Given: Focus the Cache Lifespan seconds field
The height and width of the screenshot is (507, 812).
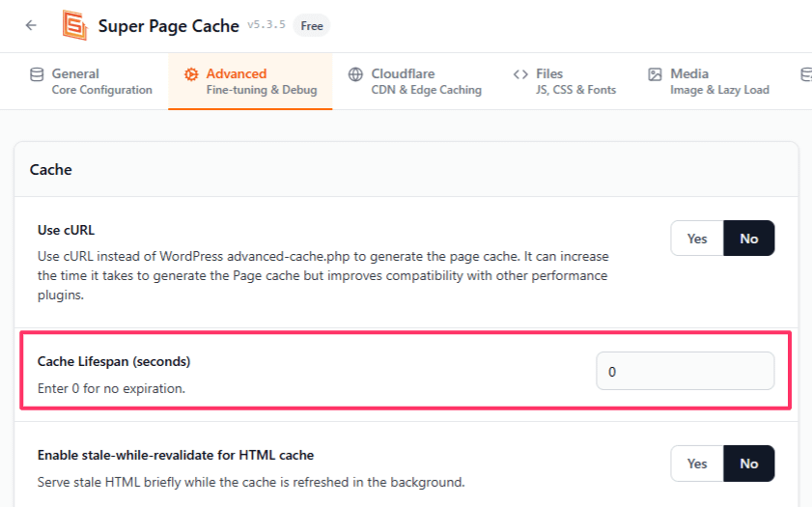Looking at the screenshot, I should (x=686, y=371).
